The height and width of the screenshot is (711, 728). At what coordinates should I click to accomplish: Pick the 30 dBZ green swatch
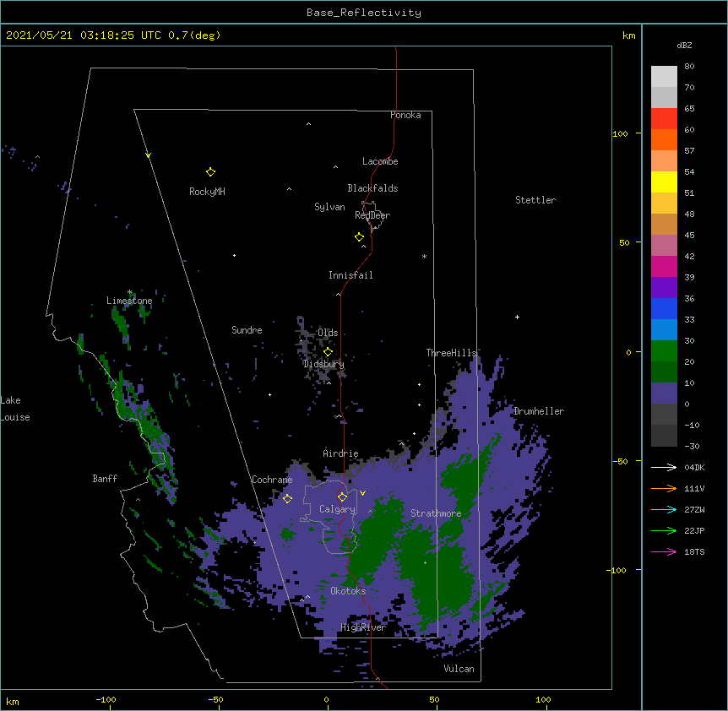[x=664, y=351]
